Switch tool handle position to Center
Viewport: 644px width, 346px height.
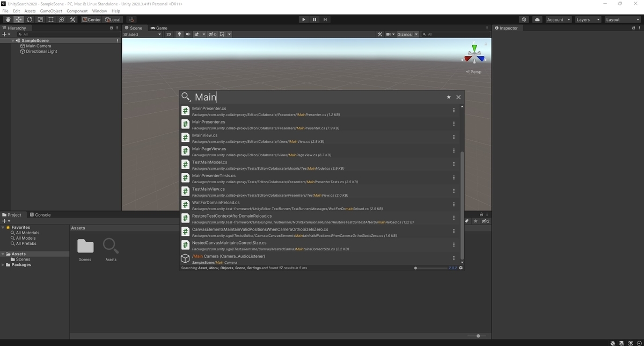(x=91, y=19)
